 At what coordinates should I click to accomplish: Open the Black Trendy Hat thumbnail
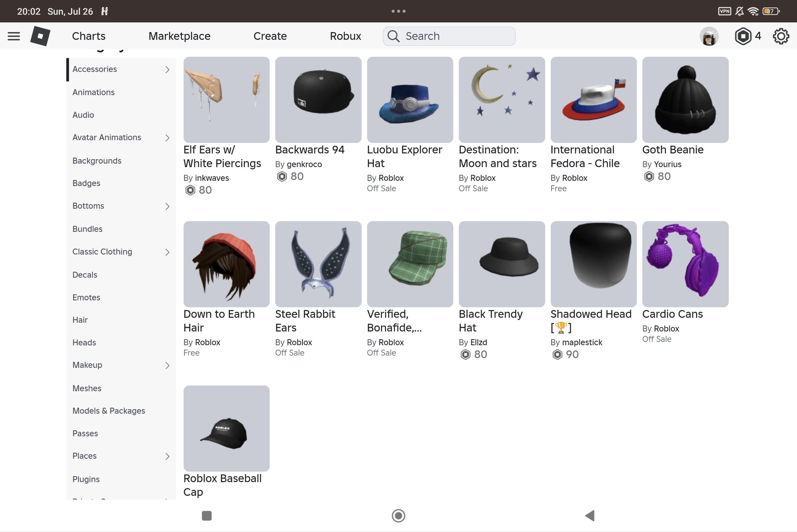pos(502,264)
